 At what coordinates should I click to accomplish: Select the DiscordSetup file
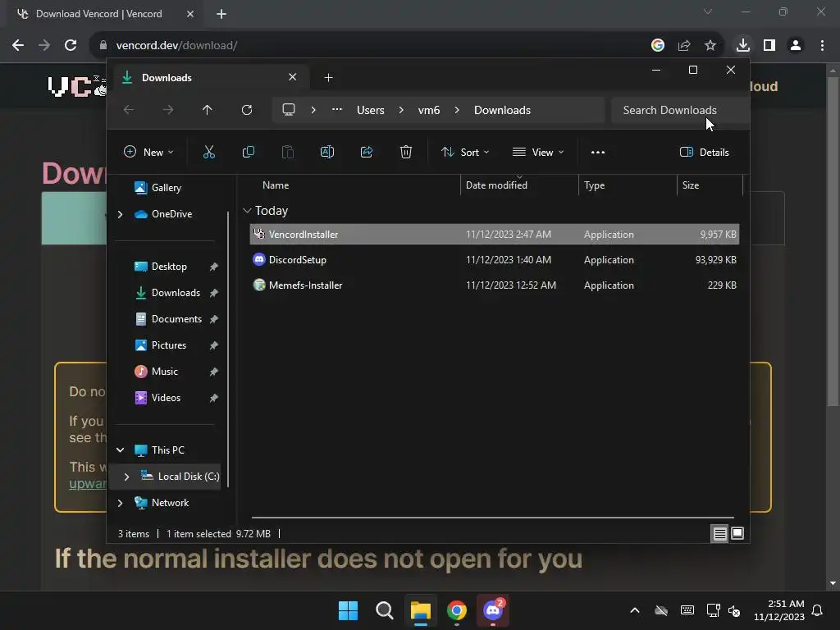click(494, 260)
